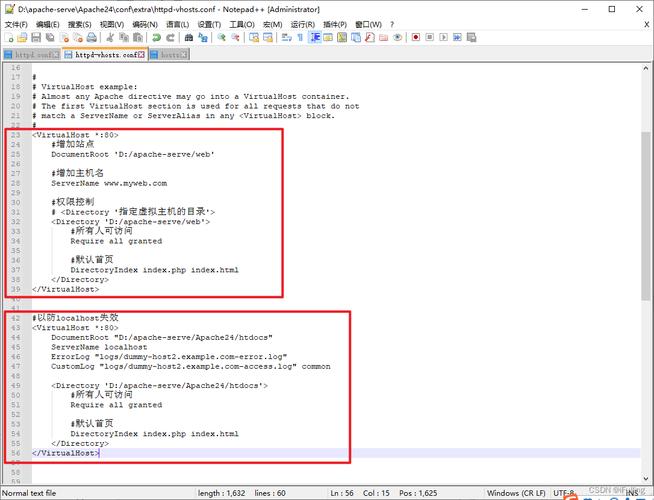This screenshot has height=500, width=654.
Task: Click line 'ServerName localhost'
Action: point(99,347)
